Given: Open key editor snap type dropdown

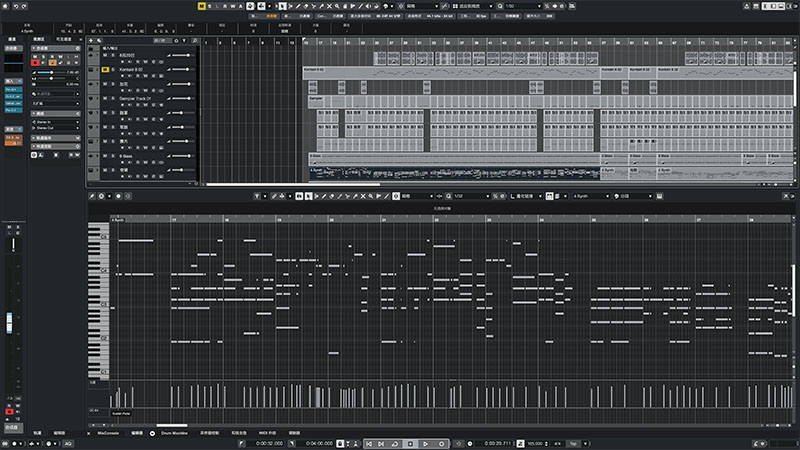Looking at the screenshot, I should click(x=417, y=196).
